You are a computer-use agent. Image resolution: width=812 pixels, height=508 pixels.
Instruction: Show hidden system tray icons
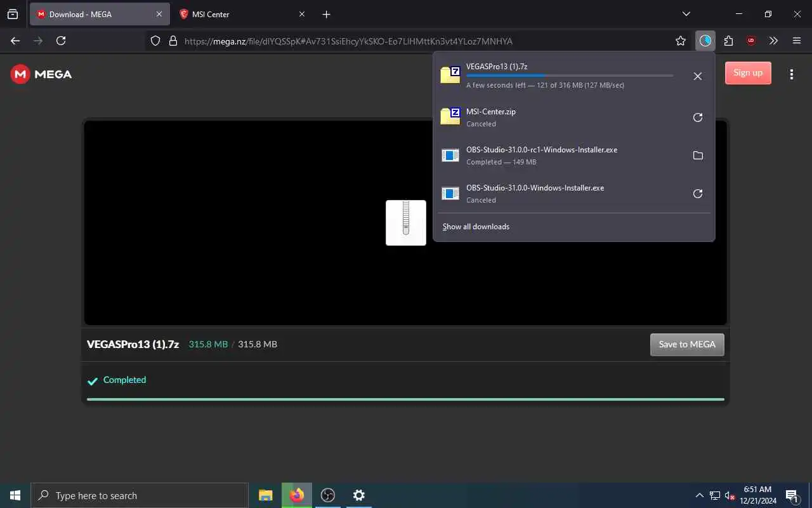point(700,495)
